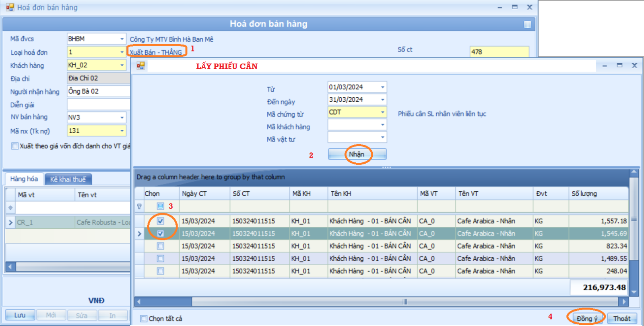Minimize the Lấy phiếu cân dialog

coord(605,66)
